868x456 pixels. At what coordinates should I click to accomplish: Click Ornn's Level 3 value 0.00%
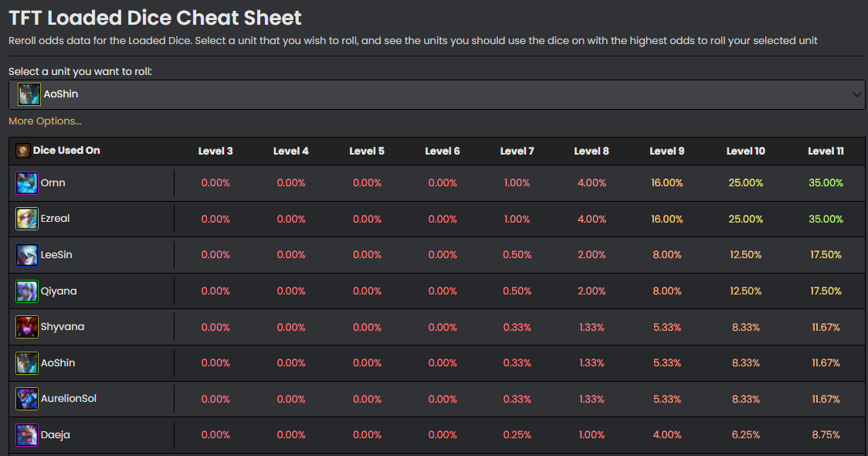point(215,183)
